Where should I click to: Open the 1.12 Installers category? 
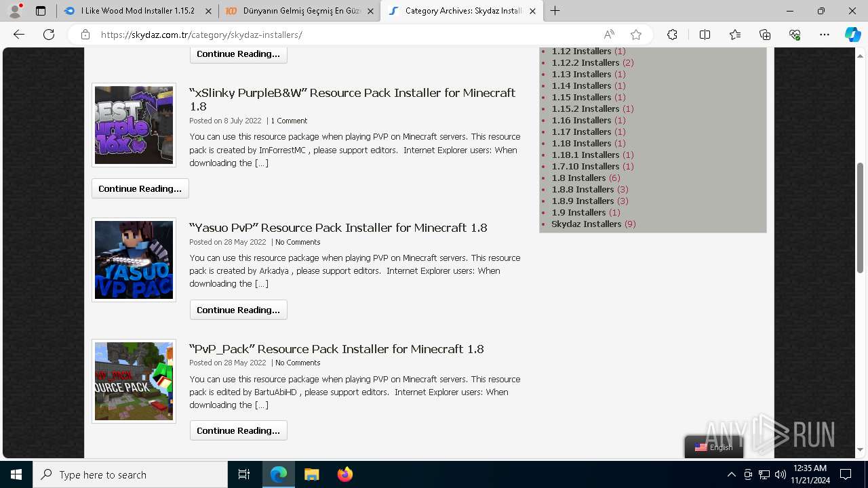(581, 51)
